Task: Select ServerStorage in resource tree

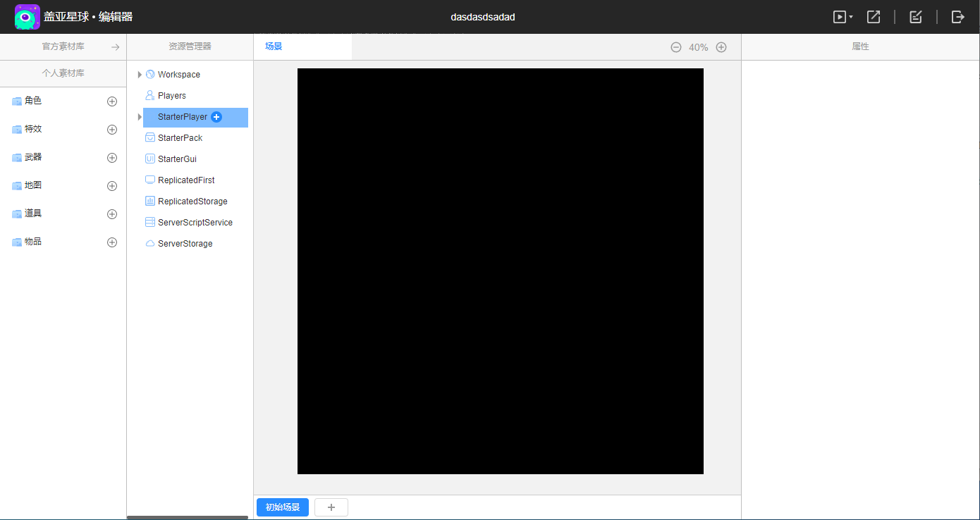Action: pyautogui.click(x=185, y=244)
